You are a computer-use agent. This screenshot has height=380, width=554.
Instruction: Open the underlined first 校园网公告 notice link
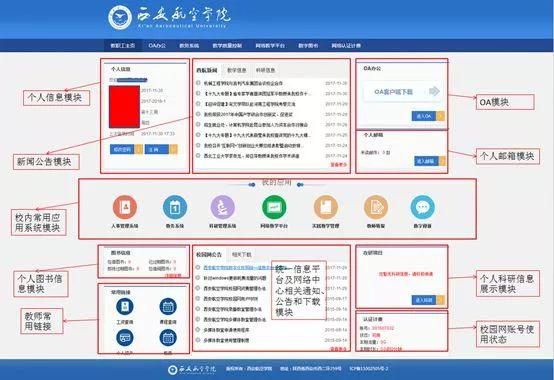click(x=237, y=268)
